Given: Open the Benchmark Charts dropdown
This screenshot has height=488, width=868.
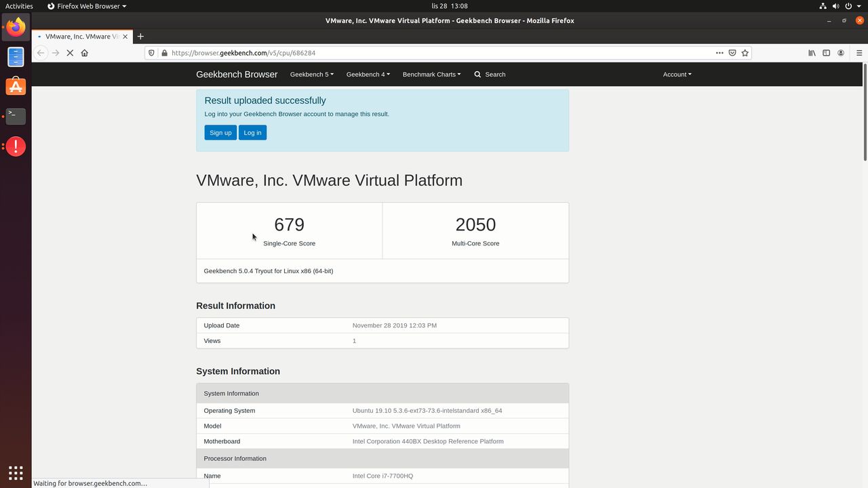Looking at the screenshot, I should (431, 75).
